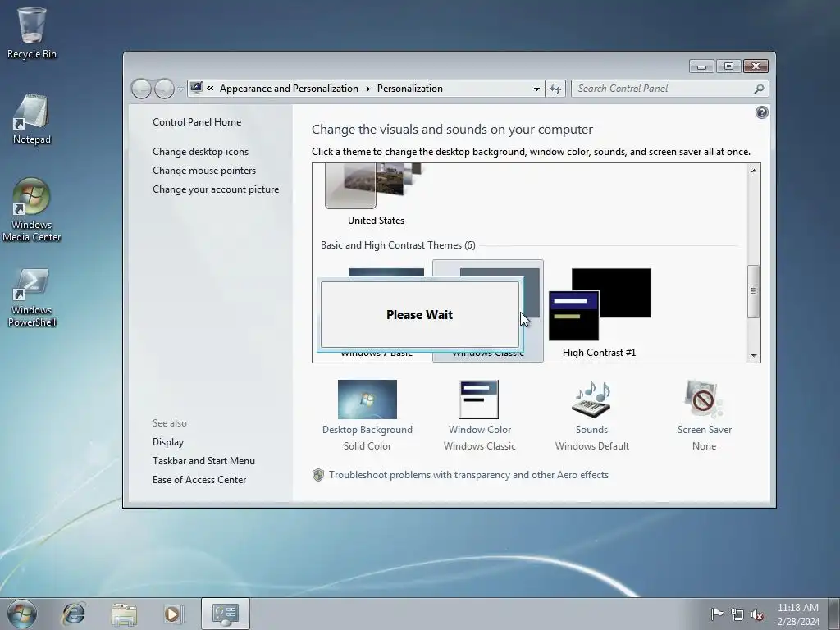
Task: Maximize the Personalization window
Action: coord(728,66)
